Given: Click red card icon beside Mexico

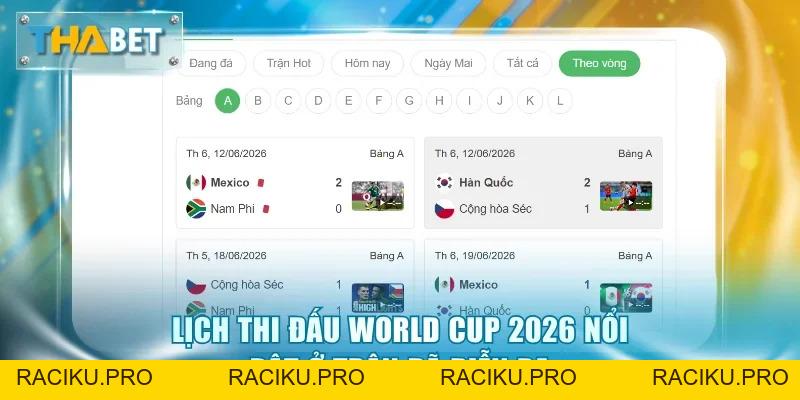Looking at the screenshot, I should (261, 183).
